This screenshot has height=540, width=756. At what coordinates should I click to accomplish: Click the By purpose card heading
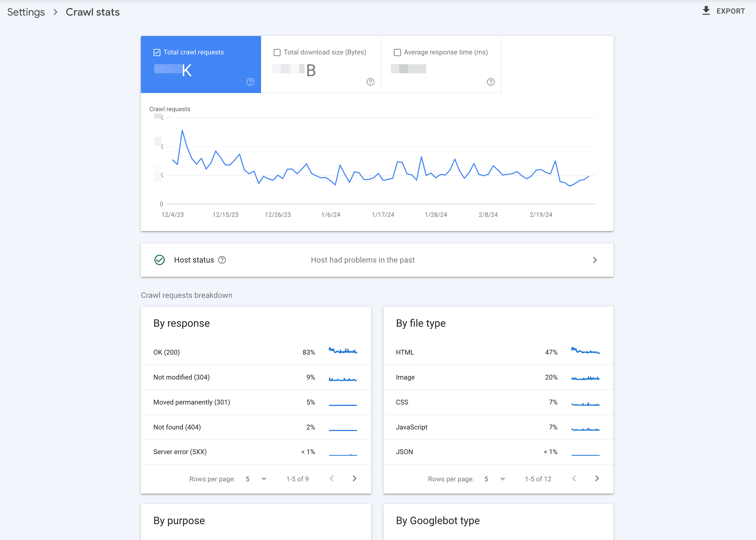pyautogui.click(x=179, y=521)
